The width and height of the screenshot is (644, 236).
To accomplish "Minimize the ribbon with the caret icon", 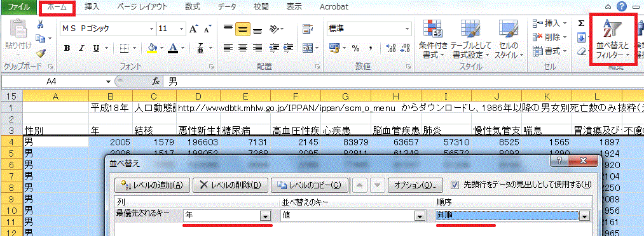I will click(x=608, y=7).
